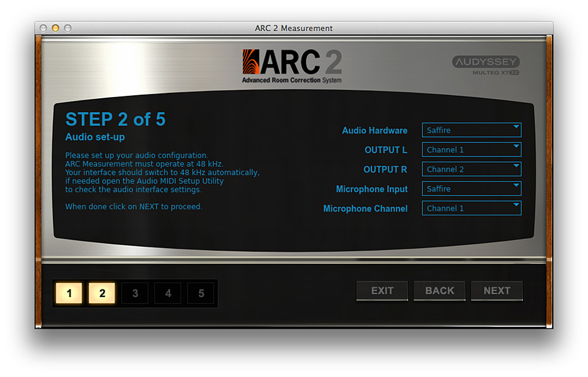
Task: Expand the Microphone Channel dropdown
Action: coord(472,208)
